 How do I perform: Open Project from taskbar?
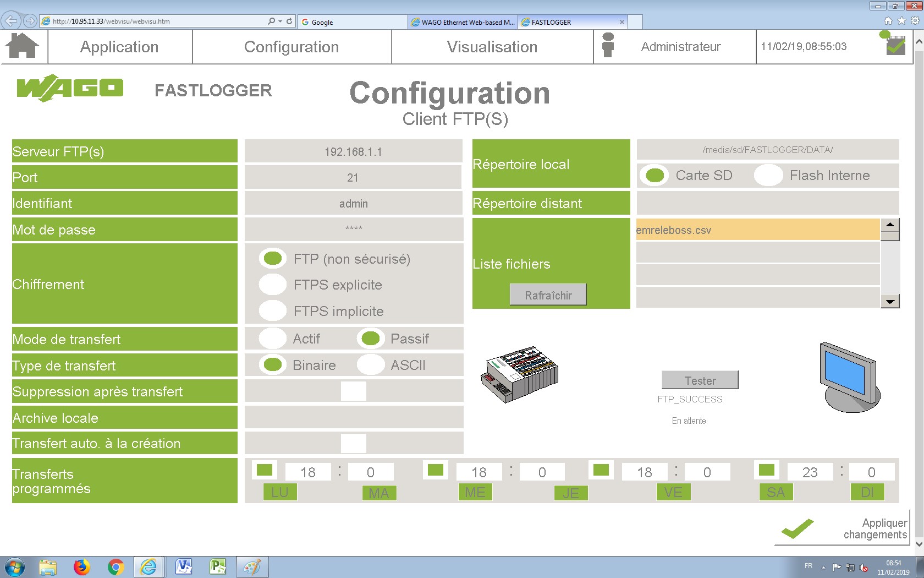tap(218, 567)
